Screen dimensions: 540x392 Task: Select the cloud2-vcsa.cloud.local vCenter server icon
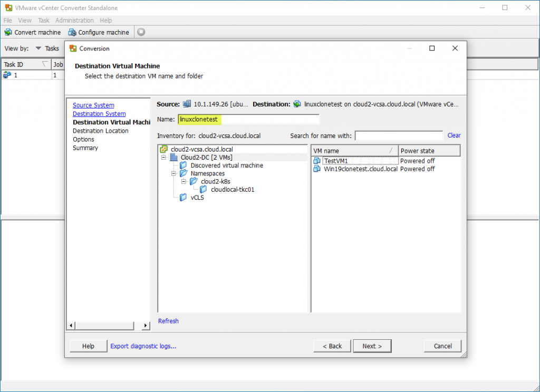click(163, 149)
